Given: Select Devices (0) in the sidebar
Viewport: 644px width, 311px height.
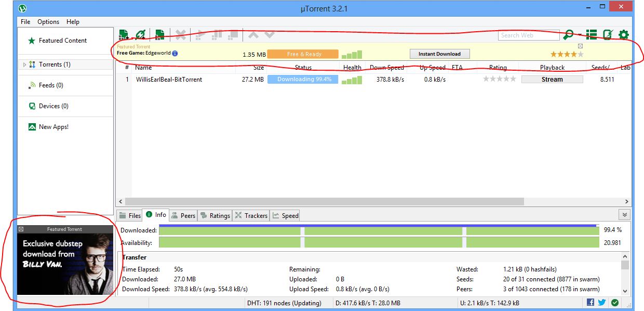Looking at the screenshot, I should [x=53, y=106].
